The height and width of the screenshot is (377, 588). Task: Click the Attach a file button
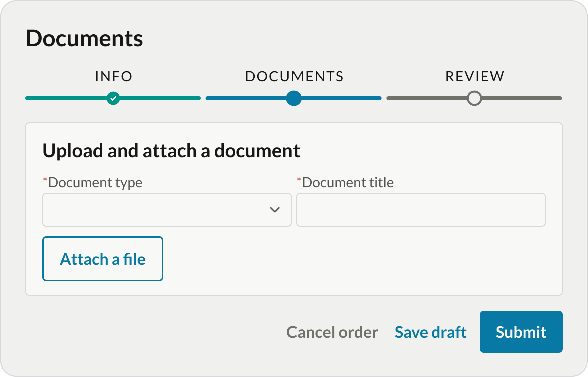coord(102,259)
